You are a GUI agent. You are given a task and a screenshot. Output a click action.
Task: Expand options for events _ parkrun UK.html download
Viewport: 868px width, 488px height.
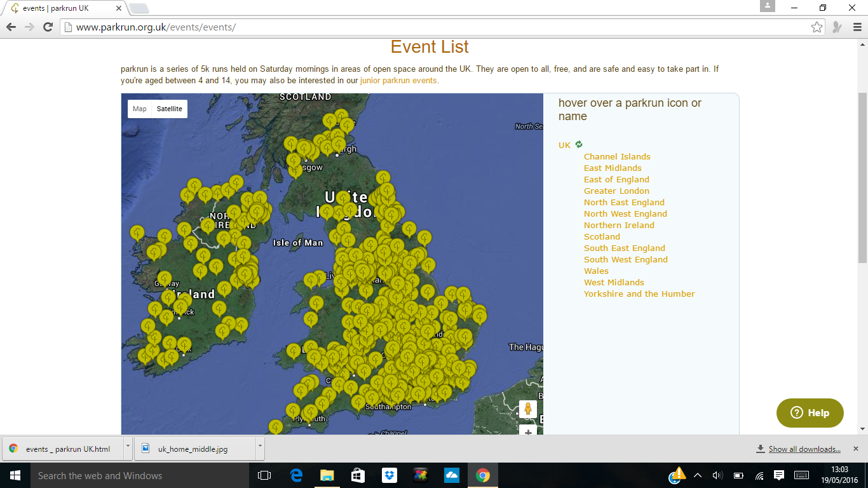tap(128, 449)
